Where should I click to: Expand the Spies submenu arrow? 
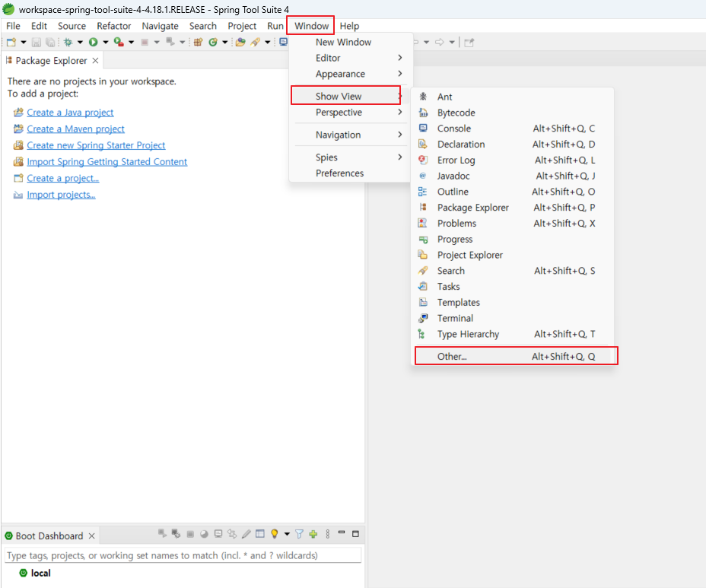click(400, 157)
